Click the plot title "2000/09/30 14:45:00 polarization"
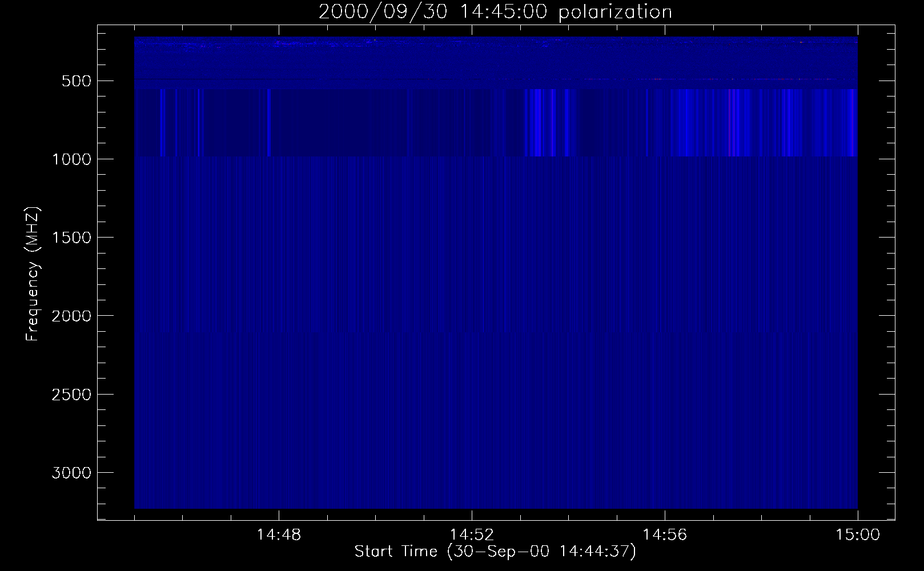This screenshot has height=571, width=924. click(495, 11)
